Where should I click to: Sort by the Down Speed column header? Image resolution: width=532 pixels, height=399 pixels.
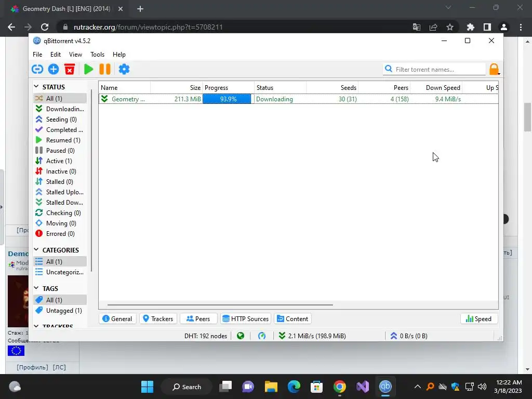click(x=436, y=87)
